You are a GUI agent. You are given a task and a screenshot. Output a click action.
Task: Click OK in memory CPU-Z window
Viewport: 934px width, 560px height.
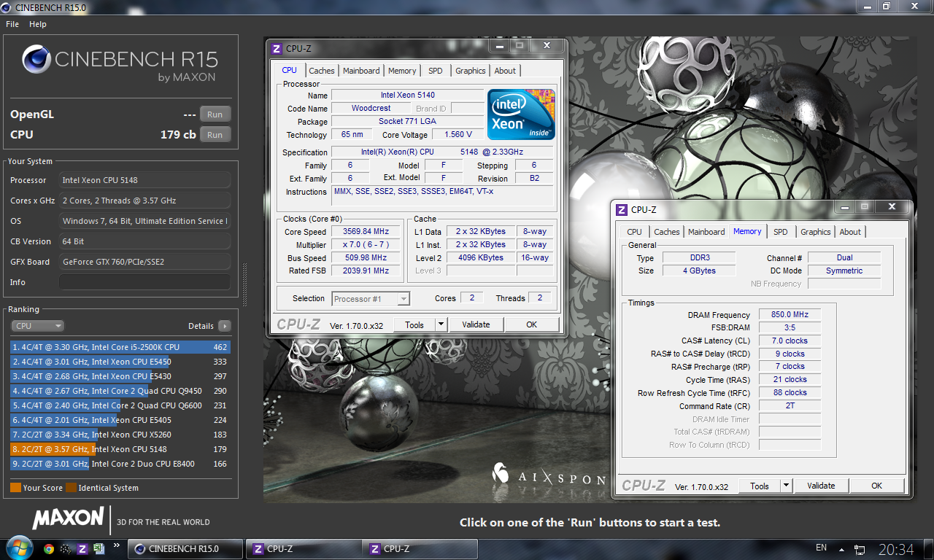tap(876, 486)
